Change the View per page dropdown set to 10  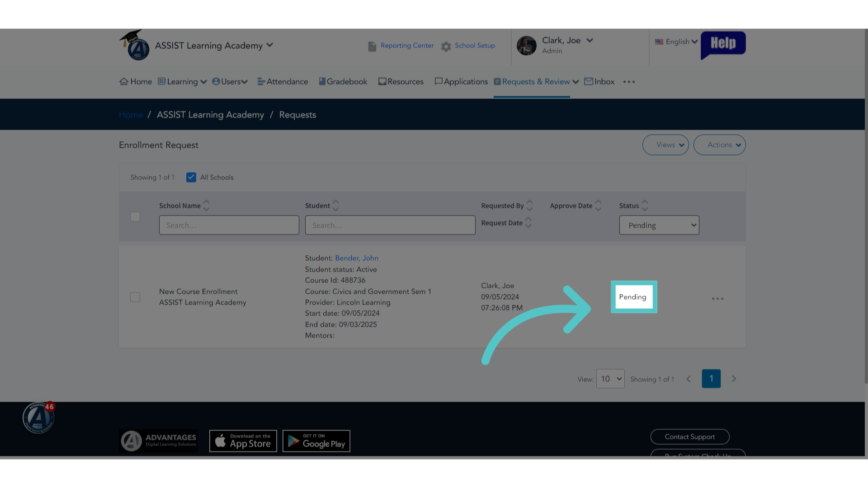(x=610, y=379)
